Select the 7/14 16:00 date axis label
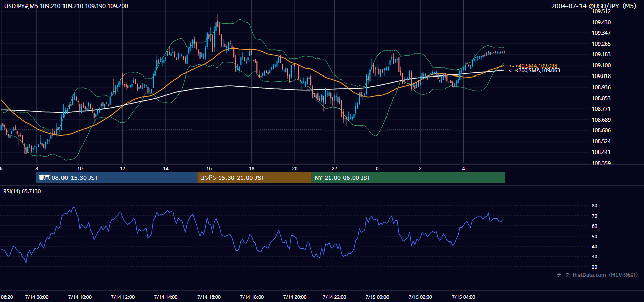The width and height of the screenshot is (644, 302). pyautogui.click(x=209, y=297)
